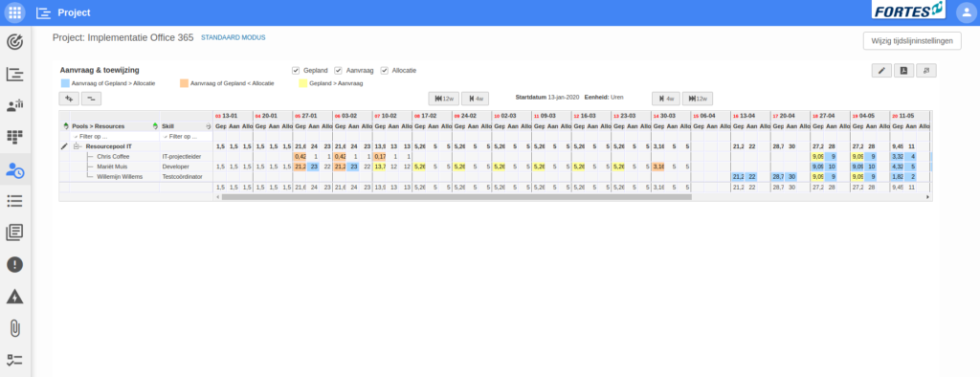Open filter dropdown under Skill column
Screen dimensions: 980x377
(x=165, y=136)
